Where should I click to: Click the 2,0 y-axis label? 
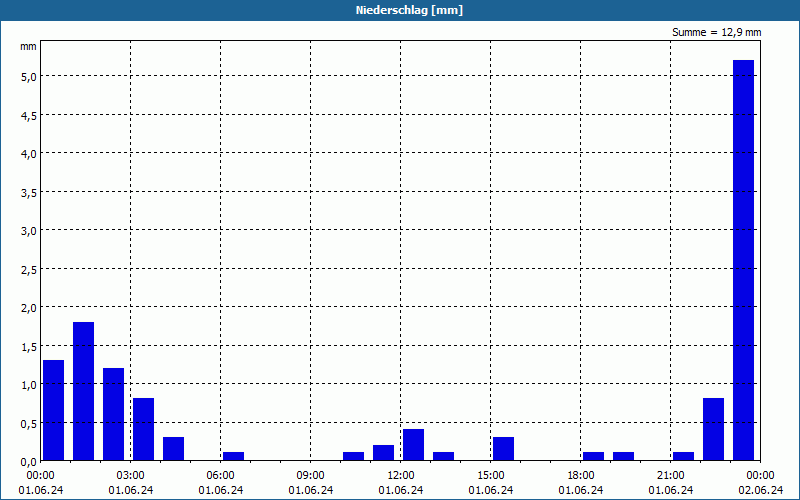click(x=28, y=308)
